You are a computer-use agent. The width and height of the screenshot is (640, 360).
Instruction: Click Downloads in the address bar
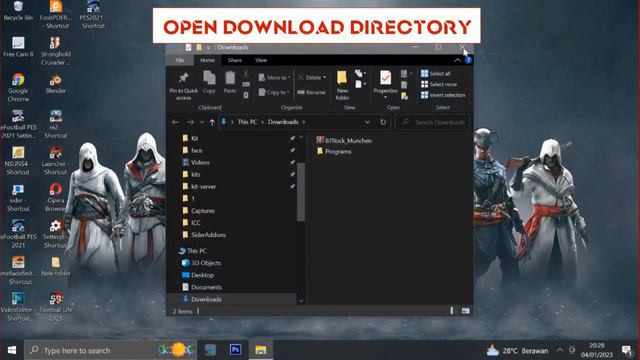[x=283, y=122]
